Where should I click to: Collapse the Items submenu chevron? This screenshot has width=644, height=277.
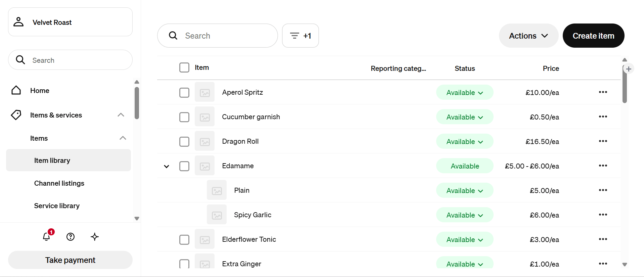[x=123, y=138]
